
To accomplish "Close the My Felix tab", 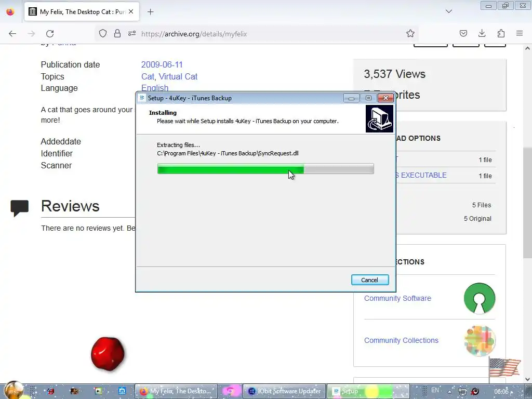I will pos(131,11).
